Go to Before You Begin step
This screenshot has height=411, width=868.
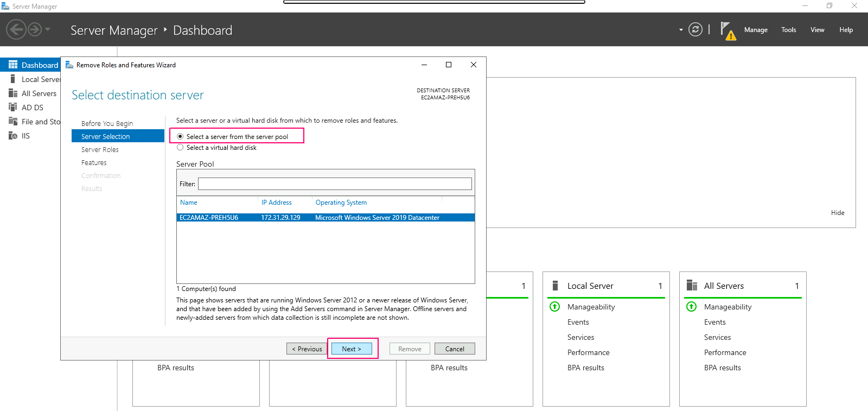click(107, 123)
